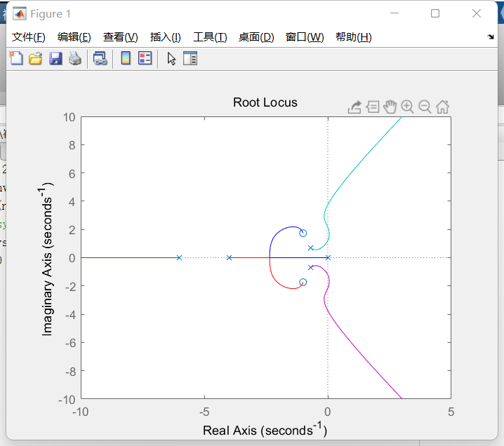Click the Imaginary Axis label
504x446 pixels.
pyautogui.click(x=46, y=259)
